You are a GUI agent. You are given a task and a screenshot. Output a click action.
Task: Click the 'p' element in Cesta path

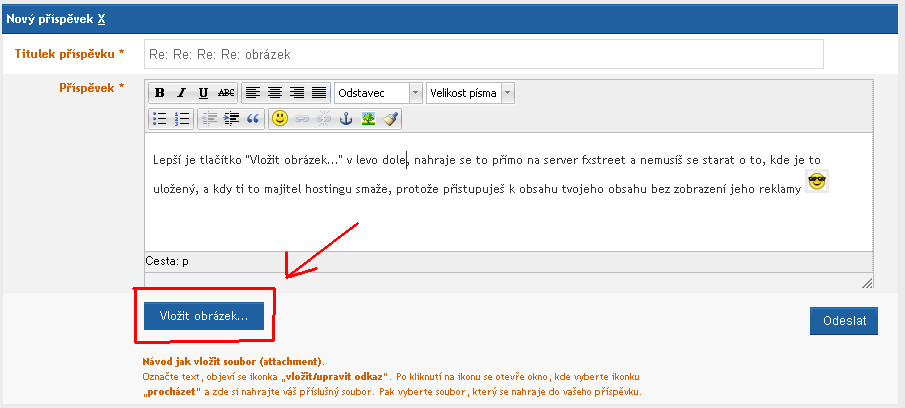(185, 261)
